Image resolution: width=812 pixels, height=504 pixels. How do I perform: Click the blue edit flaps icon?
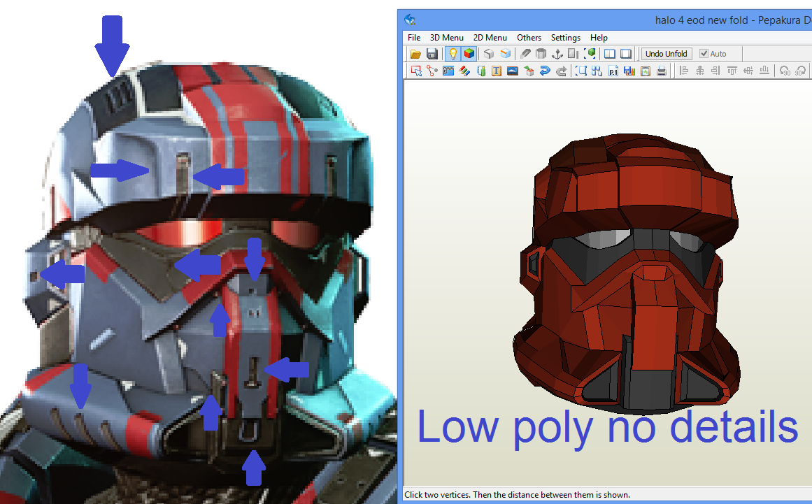448,71
